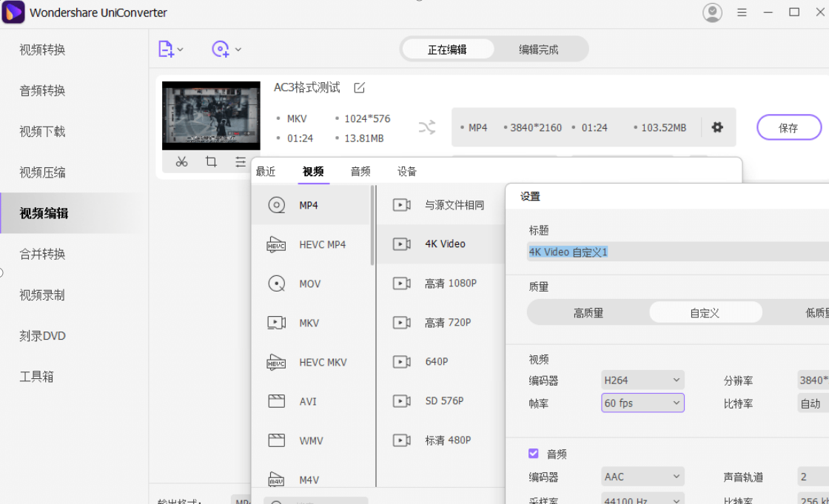This screenshot has height=504, width=829.
Task: Open audio 编码器 AAC dropdown
Action: (x=642, y=477)
